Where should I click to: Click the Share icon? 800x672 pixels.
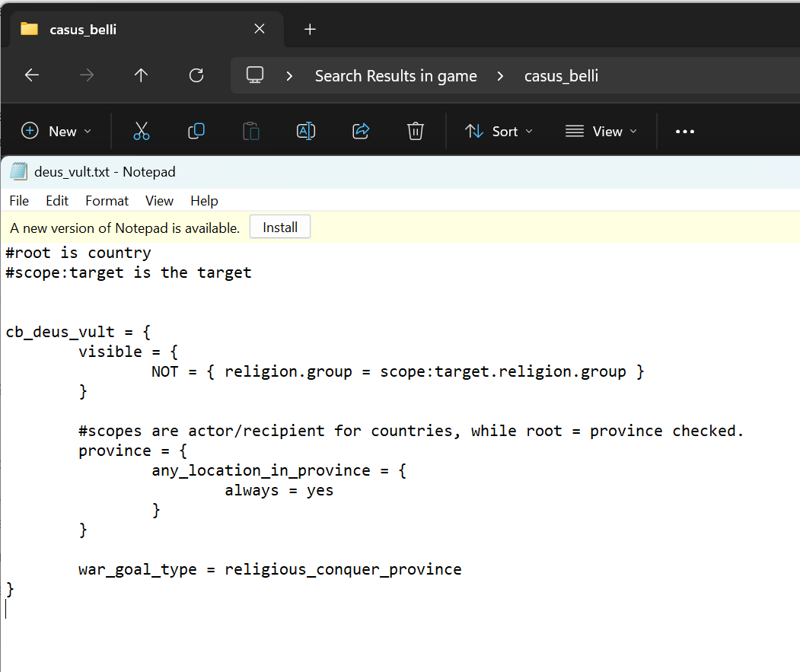tap(361, 131)
